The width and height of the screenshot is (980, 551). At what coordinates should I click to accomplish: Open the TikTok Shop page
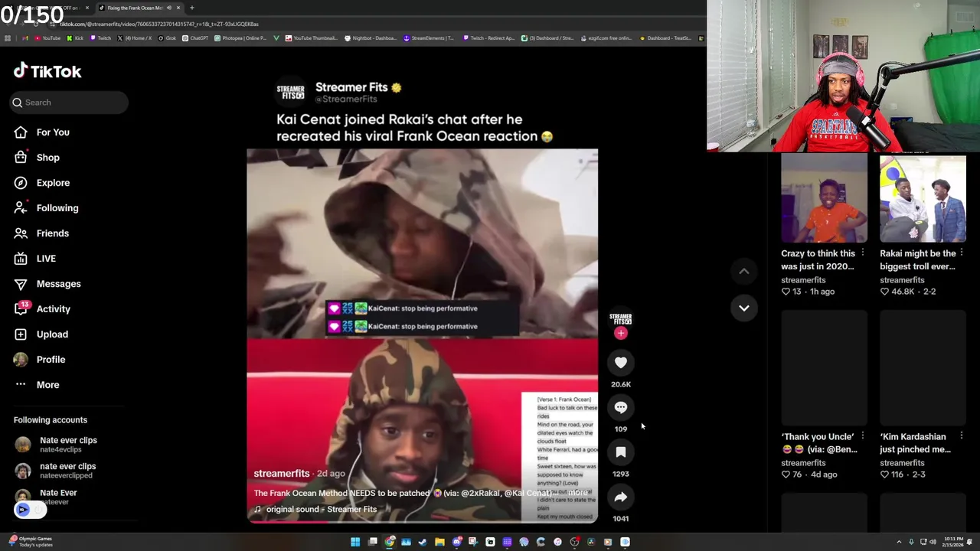(47, 158)
